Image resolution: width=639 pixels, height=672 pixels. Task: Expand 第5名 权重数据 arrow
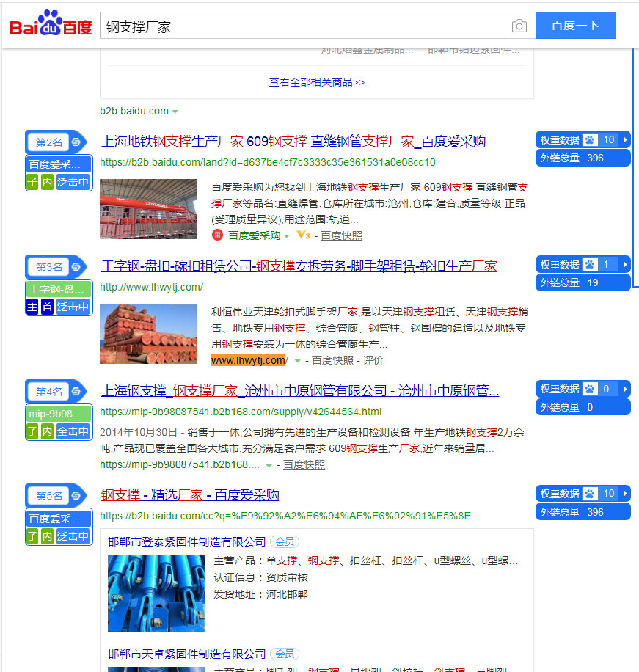pos(624,493)
